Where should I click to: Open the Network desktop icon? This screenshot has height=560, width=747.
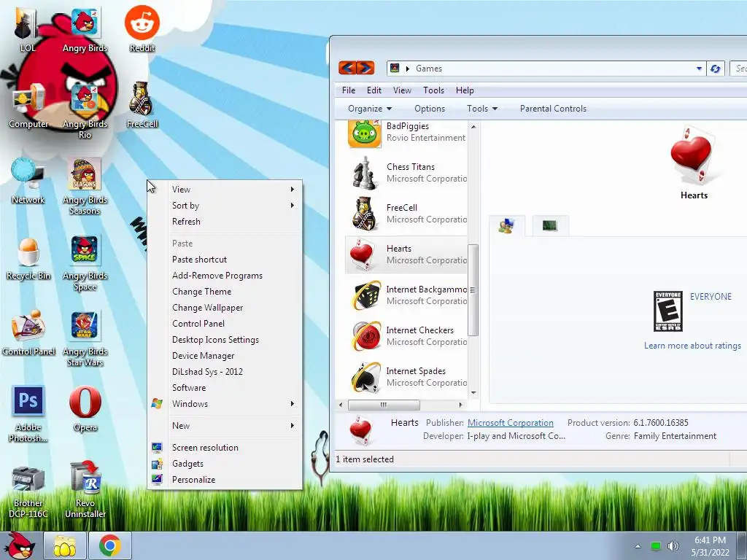28,181
